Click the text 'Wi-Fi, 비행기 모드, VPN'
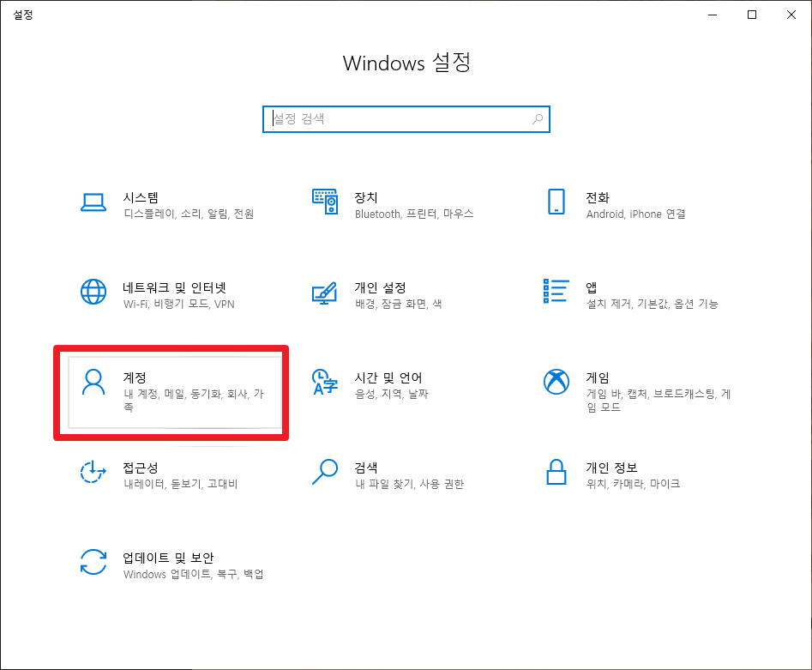 pyautogui.click(x=178, y=304)
